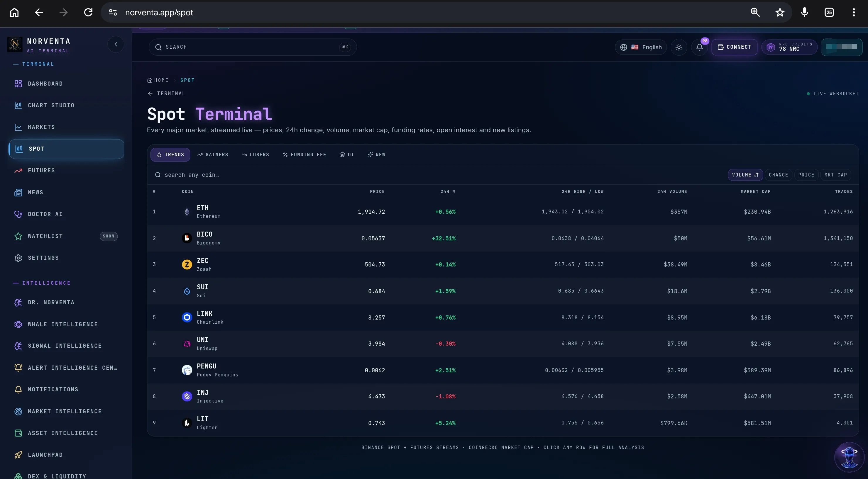Image resolution: width=868 pixels, height=479 pixels.
Task: Activate the microphone voice search icon
Action: tap(805, 12)
